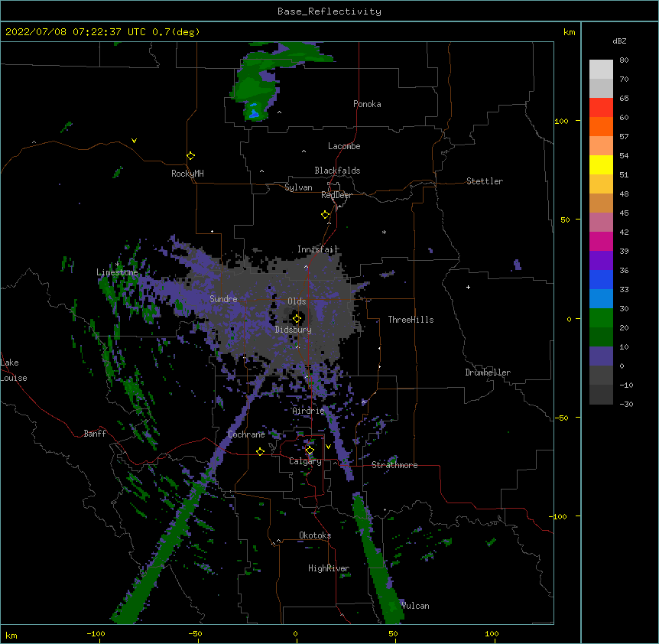Select the yellow v marker northwest of RockyMH

(x=134, y=141)
